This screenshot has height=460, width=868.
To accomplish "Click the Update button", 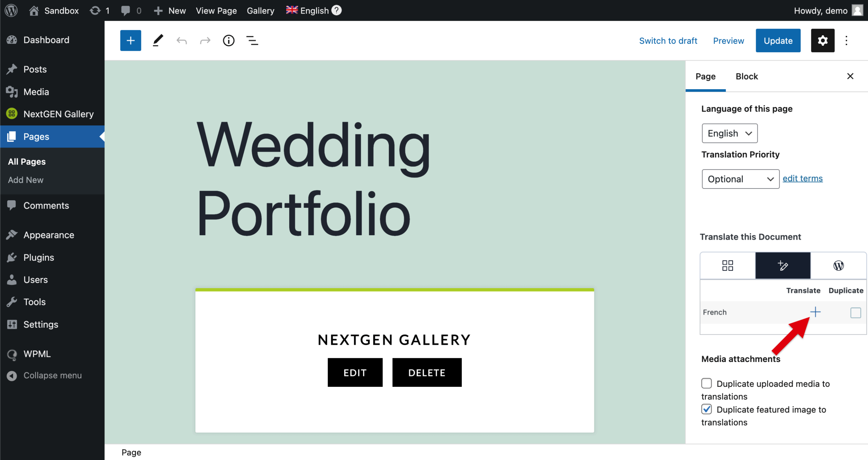I will 778,41.
